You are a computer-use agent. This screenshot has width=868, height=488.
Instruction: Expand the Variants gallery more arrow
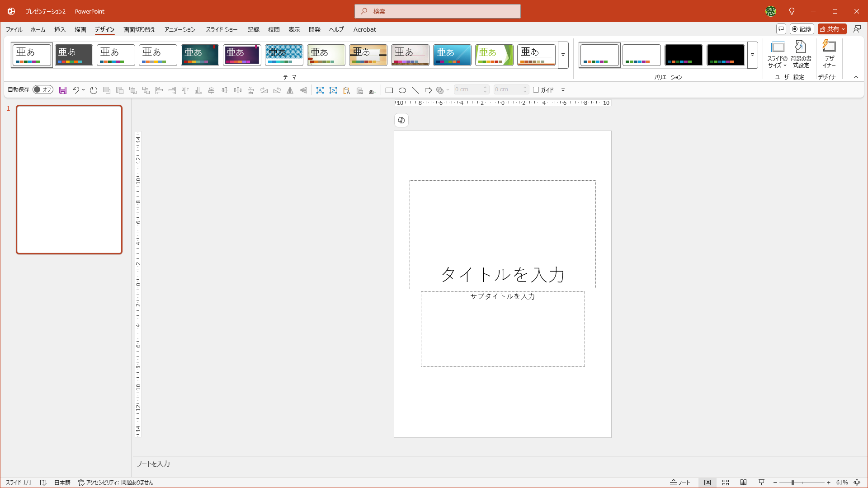pyautogui.click(x=752, y=55)
